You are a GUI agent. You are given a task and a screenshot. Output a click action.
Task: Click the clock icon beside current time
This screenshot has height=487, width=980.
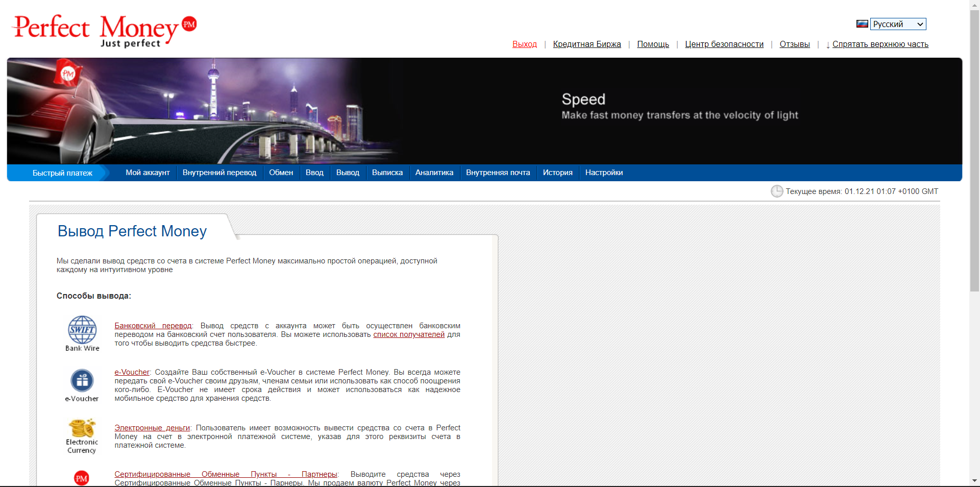tap(777, 191)
